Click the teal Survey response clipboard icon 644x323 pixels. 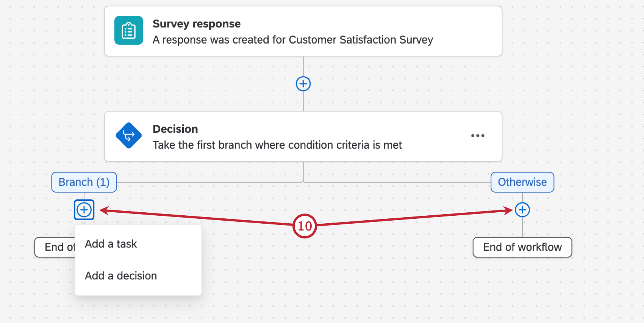pos(129,30)
